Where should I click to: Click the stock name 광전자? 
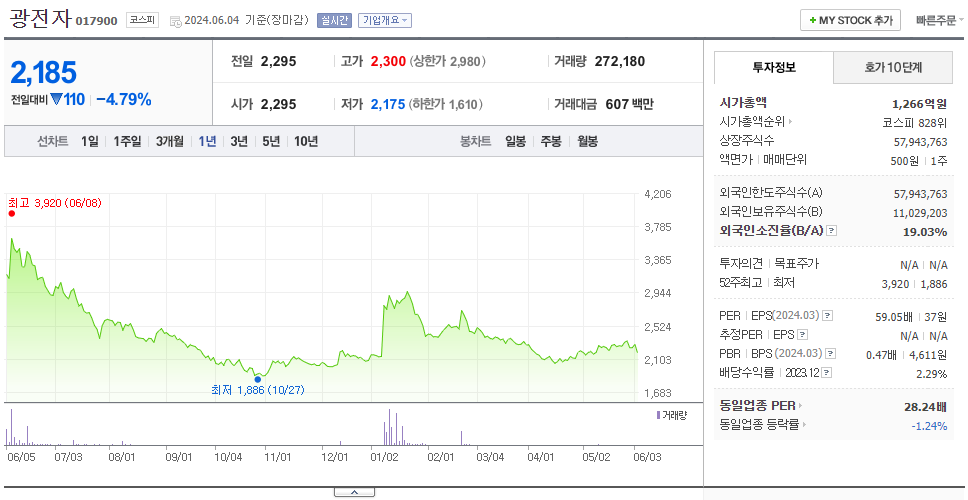click(x=40, y=19)
